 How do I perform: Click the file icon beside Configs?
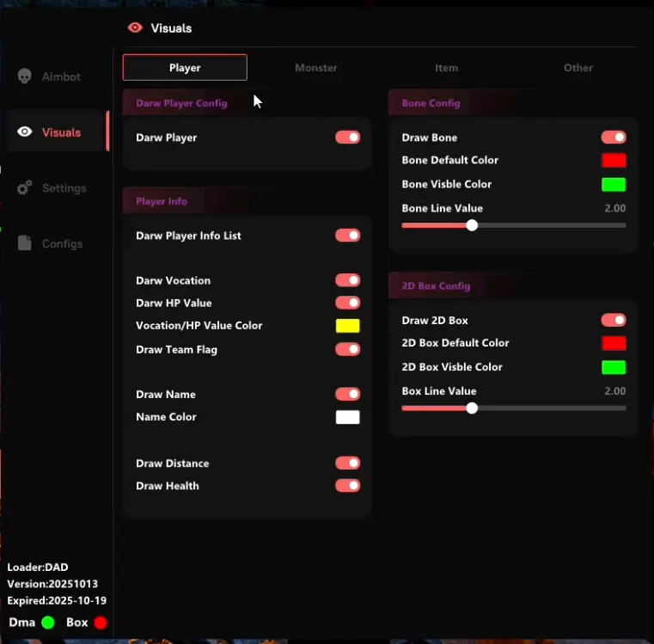point(25,244)
